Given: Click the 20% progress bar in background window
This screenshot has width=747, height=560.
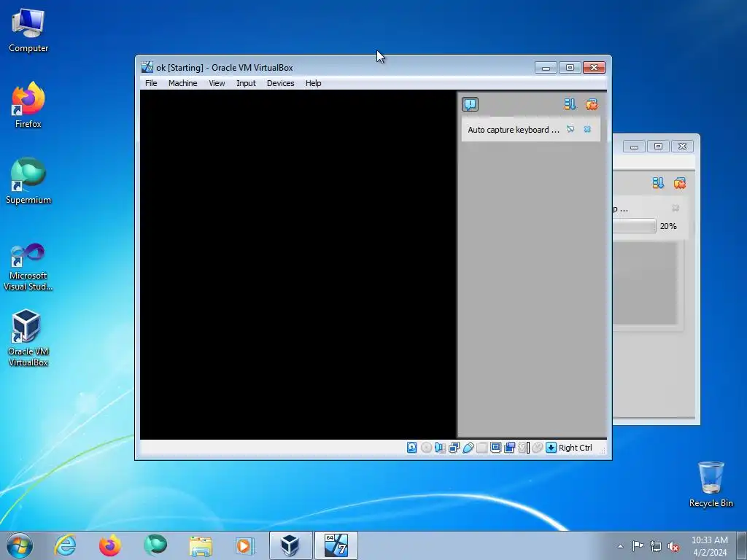Looking at the screenshot, I should coord(635,226).
